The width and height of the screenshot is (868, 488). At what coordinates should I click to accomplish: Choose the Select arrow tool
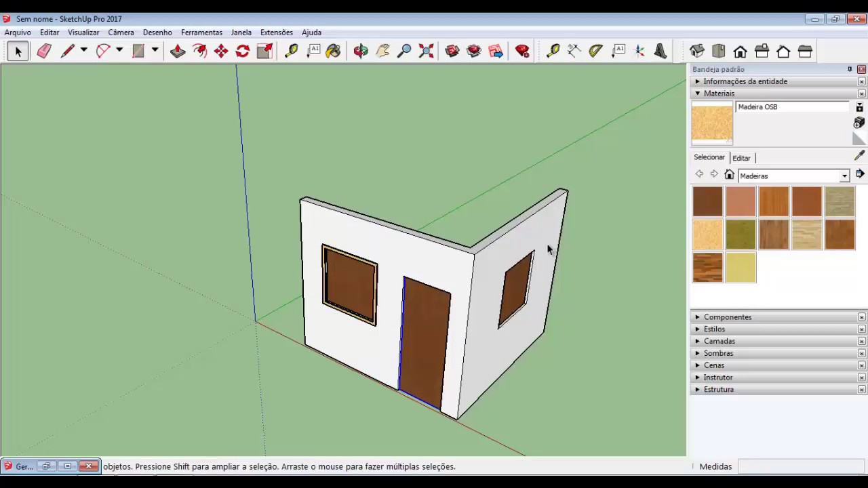(18, 51)
